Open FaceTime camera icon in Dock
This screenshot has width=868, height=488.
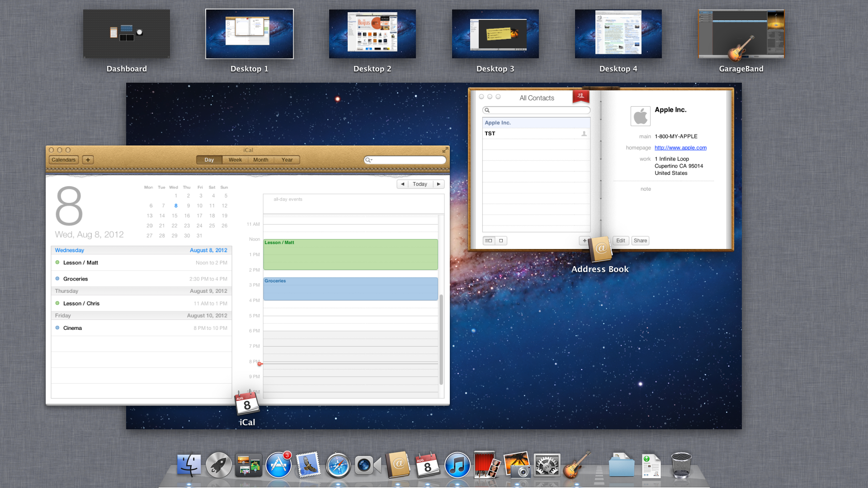pyautogui.click(x=368, y=465)
